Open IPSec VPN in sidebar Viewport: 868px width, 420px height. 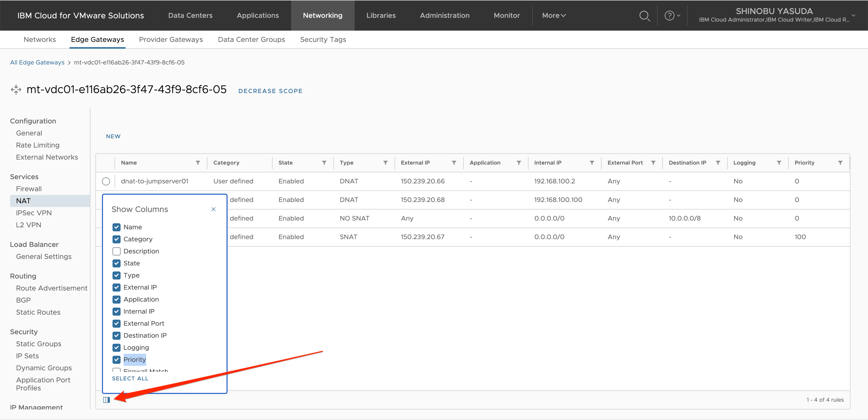[x=34, y=213]
